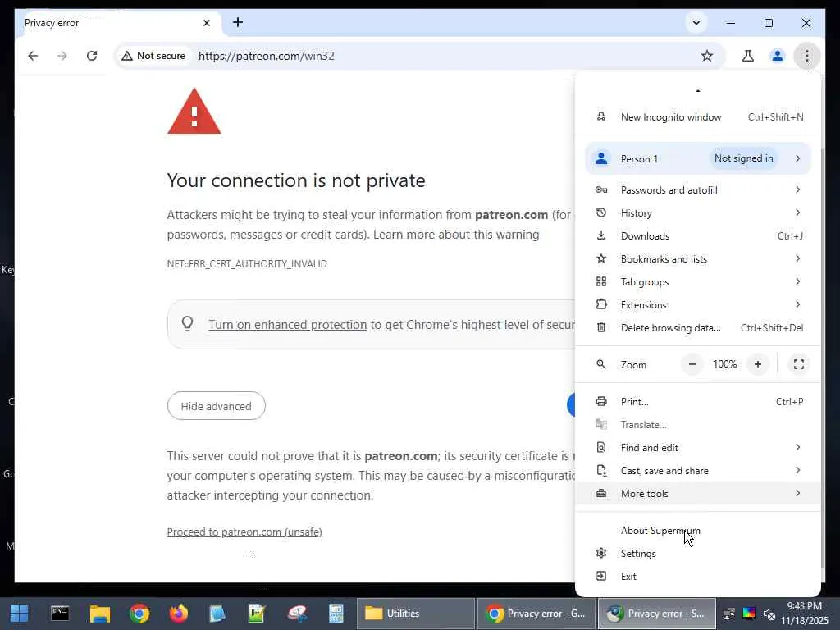Click the muted volume tray icon

(769, 614)
